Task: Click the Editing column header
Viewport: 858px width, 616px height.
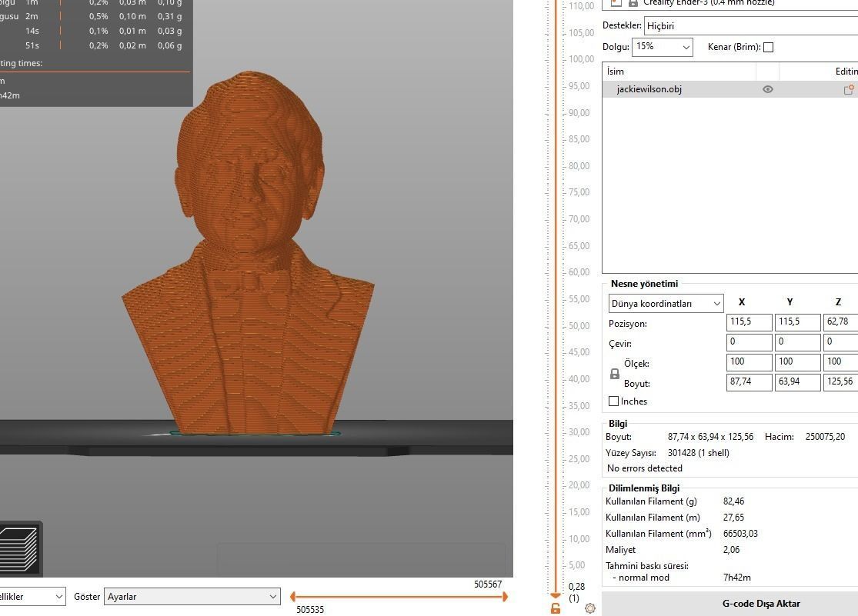Action: 819,71
